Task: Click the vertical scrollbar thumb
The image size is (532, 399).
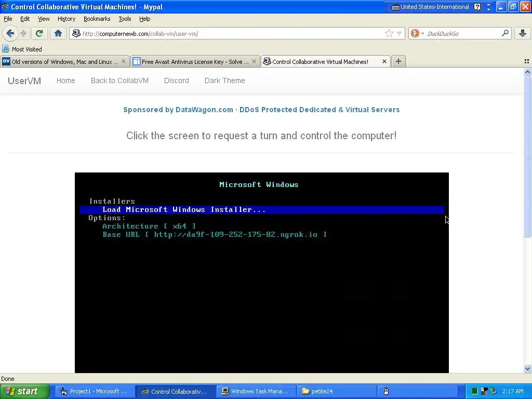Action: click(x=528, y=156)
